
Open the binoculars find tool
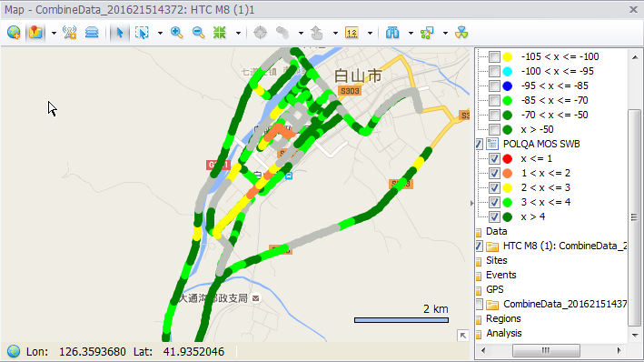pos(392,33)
